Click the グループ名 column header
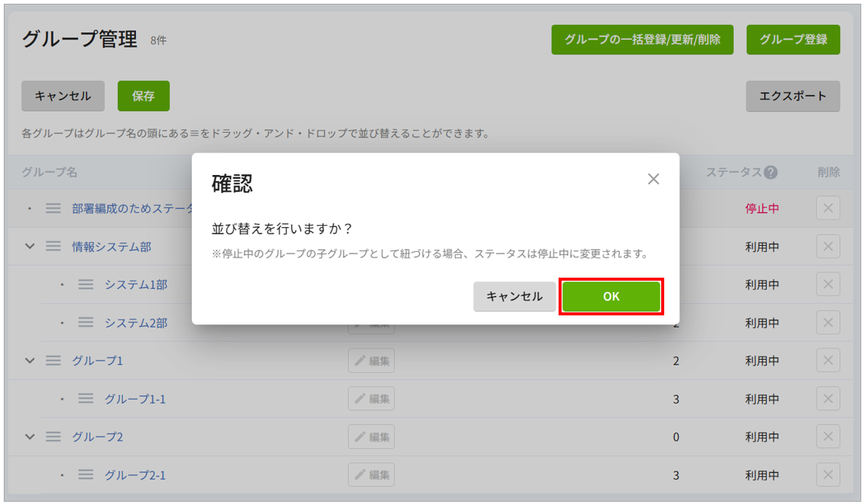This screenshot has height=504, width=865. [x=50, y=173]
